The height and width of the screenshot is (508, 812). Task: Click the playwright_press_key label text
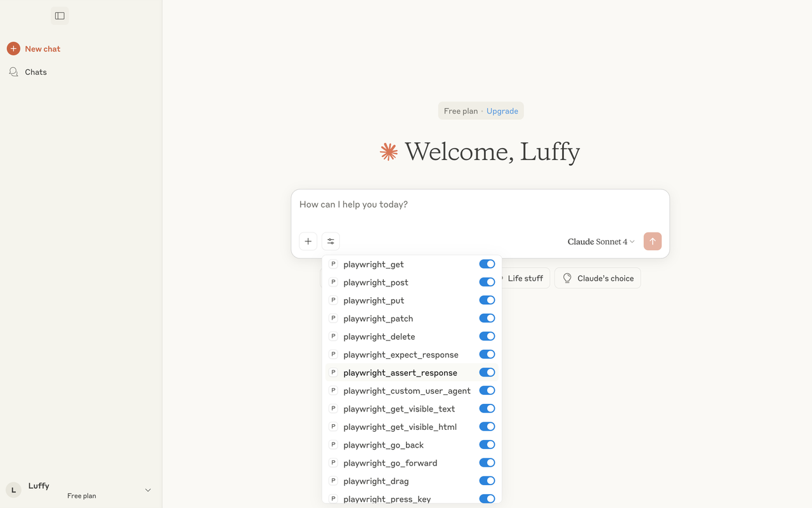(387, 500)
